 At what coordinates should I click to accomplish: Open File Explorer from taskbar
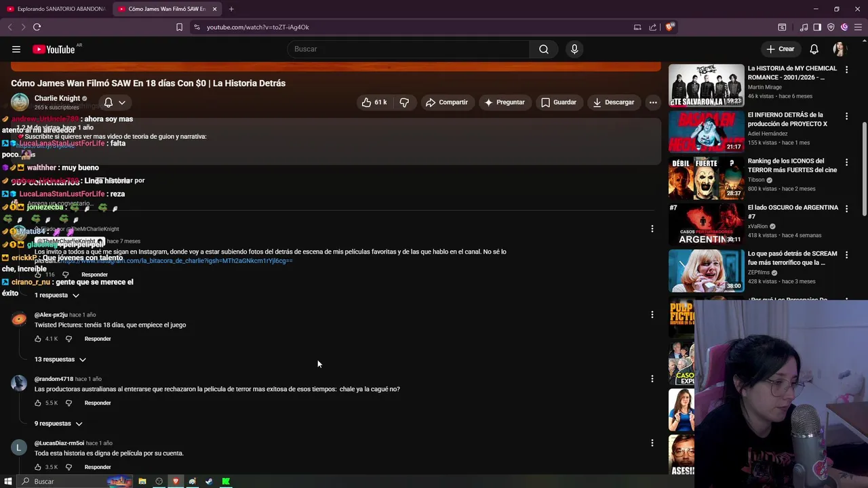coord(142,481)
